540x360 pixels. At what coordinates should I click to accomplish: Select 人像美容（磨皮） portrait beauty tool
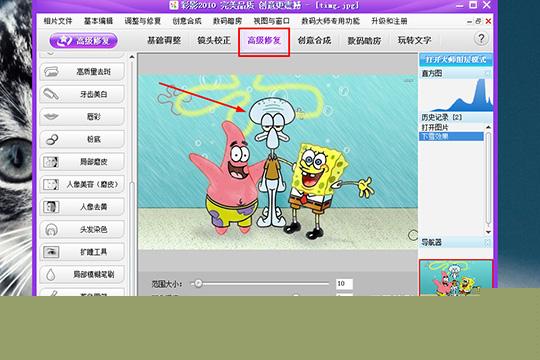coord(82,184)
